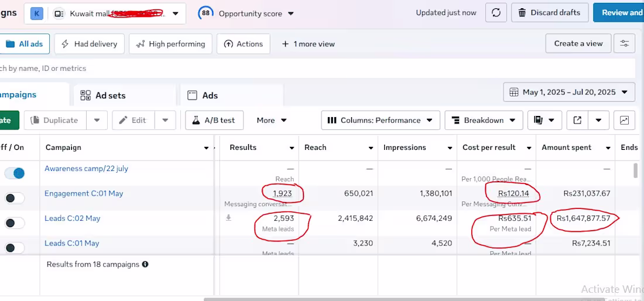This screenshot has width=644, height=301.
Task: Open the date range dropdown
Action: point(569,92)
